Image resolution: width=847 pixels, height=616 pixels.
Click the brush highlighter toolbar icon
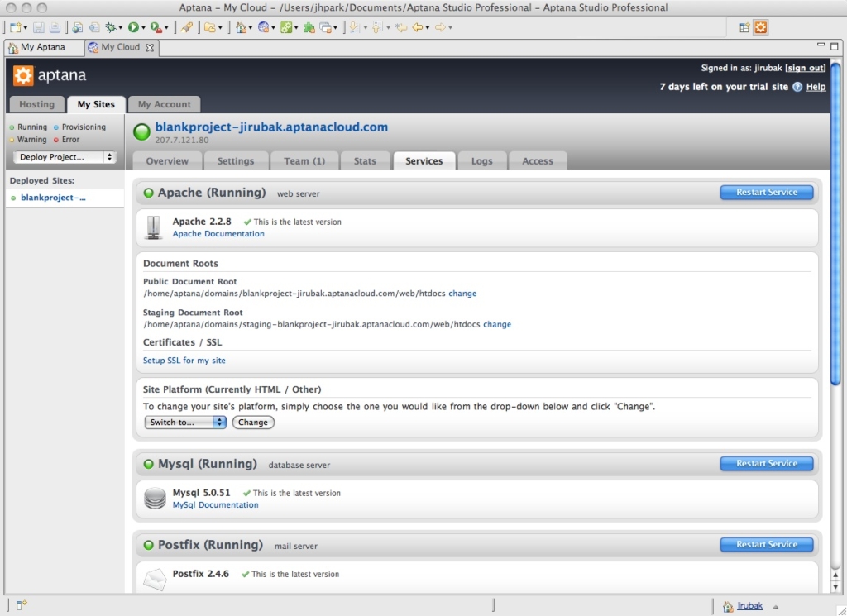pyautogui.click(x=187, y=27)
